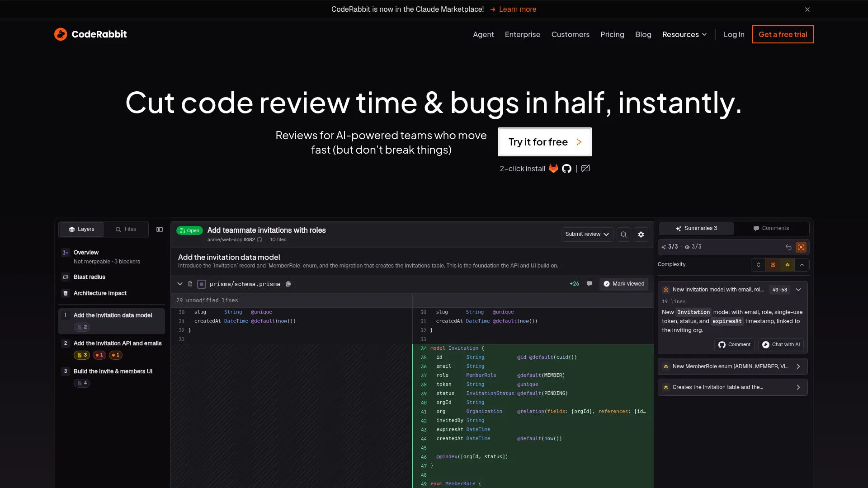Click the Architecture impact database icon

tap(66, 293)
